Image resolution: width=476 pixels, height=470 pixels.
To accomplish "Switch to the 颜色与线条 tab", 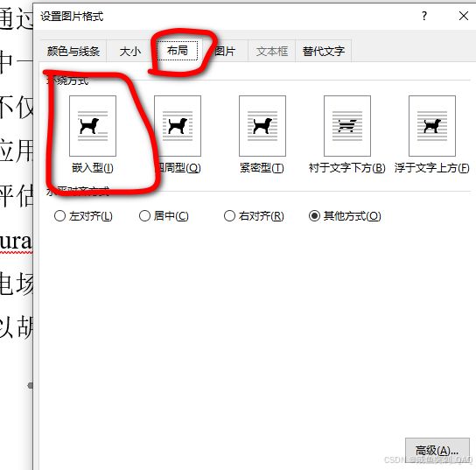I will [x=73, y=51].
